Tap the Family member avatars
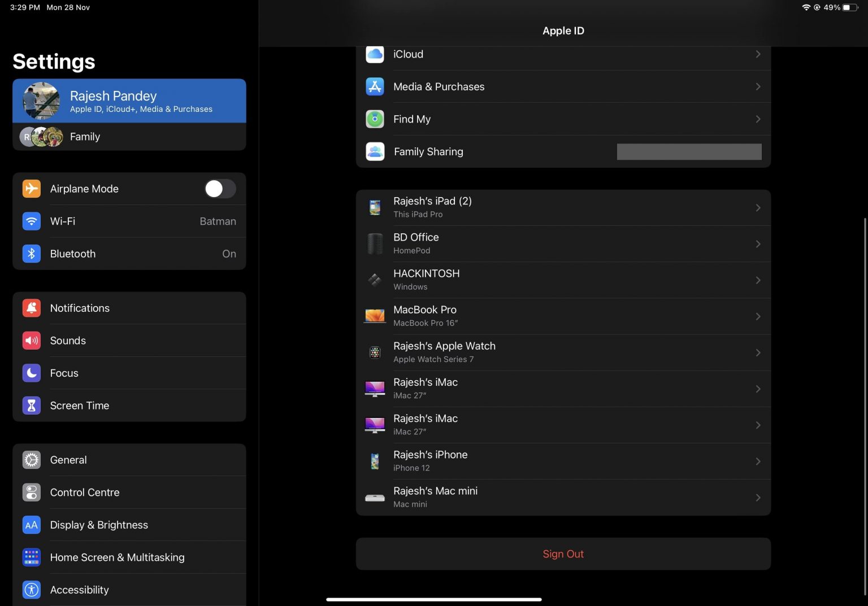Screen dimensions: 868x606 coord(41,137)
